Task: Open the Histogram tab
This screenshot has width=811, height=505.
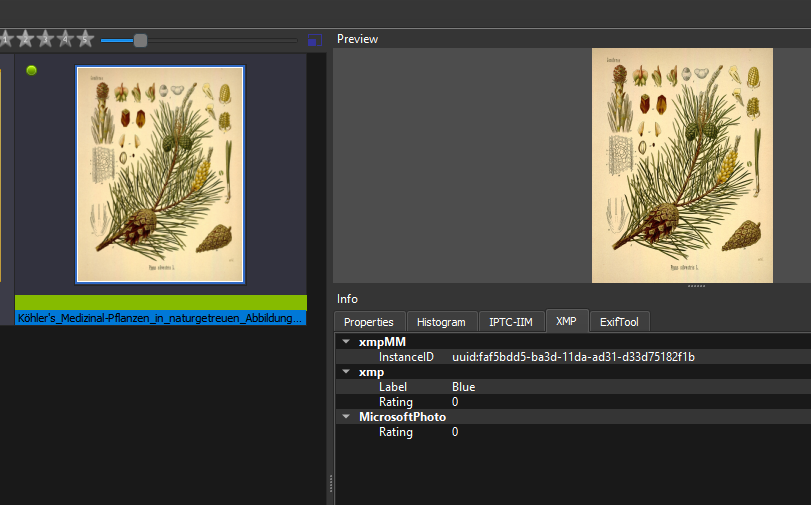Action: 441,322
